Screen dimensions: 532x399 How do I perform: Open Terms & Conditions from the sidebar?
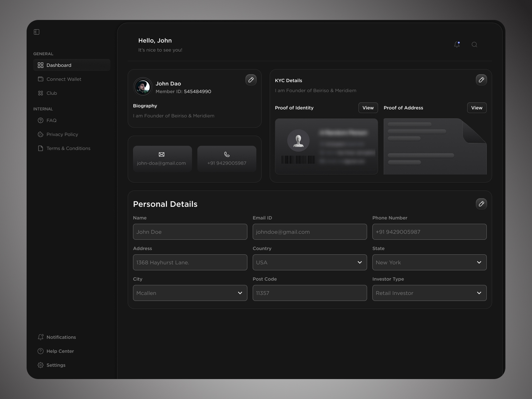(x=68, y=148)
